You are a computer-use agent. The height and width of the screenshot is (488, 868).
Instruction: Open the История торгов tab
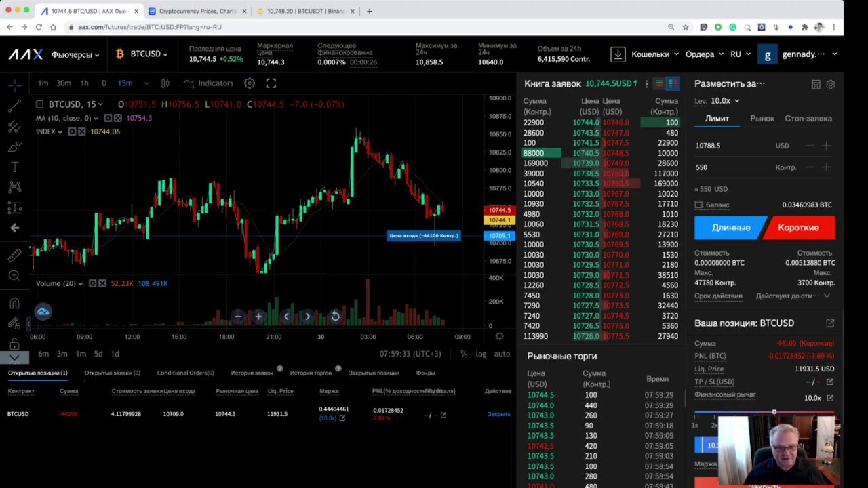click(311, 373)
